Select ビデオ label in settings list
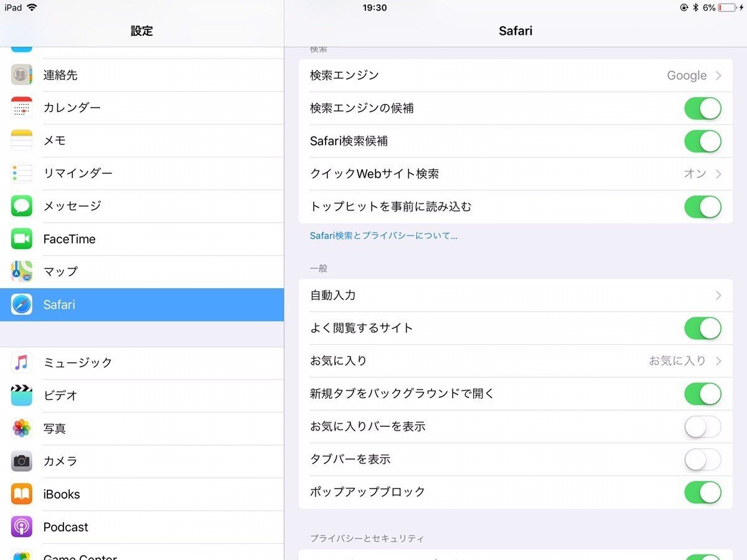The width and height of the screenshot is (747, 560). point(60,395)
